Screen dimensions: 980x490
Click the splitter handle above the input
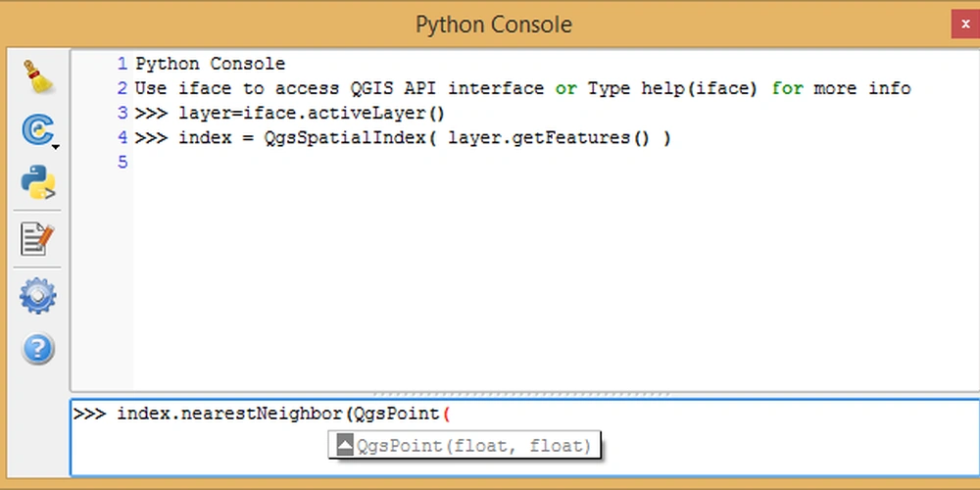(523, 395)
